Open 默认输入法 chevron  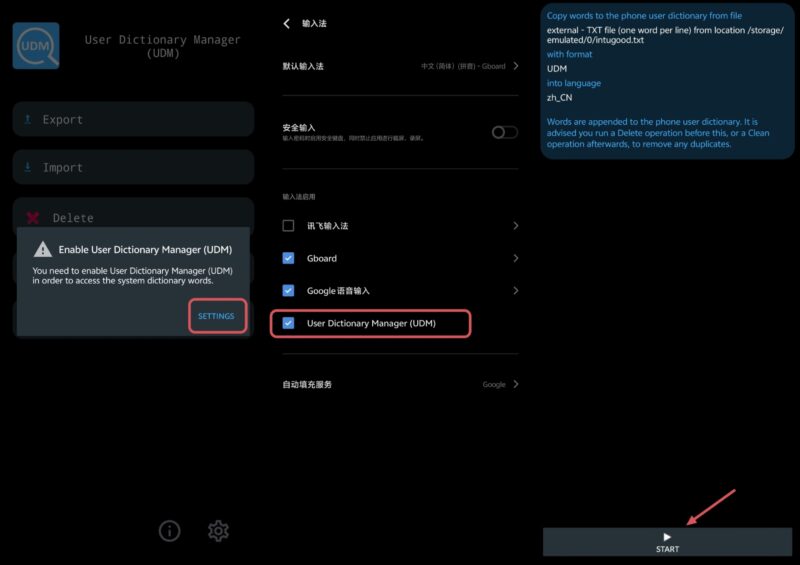[x=516, y=66]
